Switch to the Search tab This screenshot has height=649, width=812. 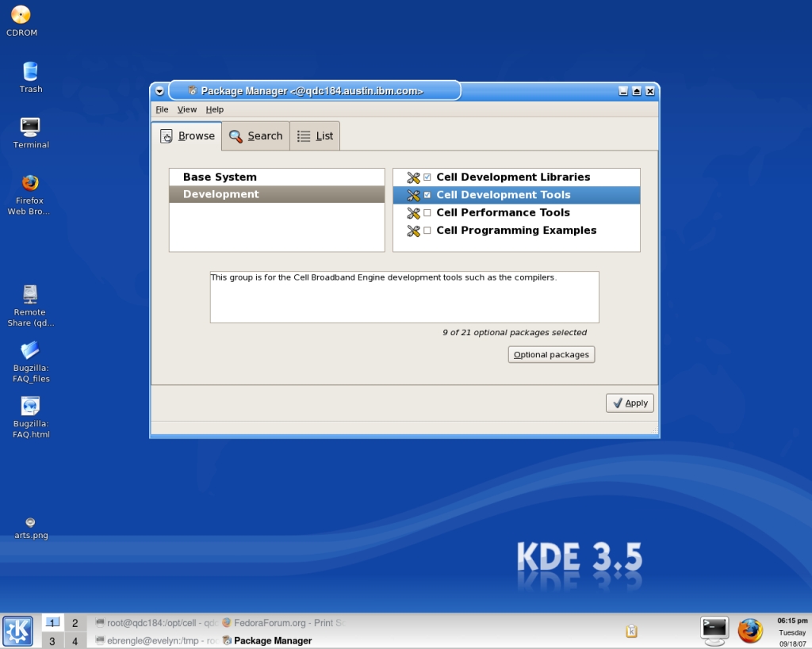pyautogui.click(x=256, y=136)
